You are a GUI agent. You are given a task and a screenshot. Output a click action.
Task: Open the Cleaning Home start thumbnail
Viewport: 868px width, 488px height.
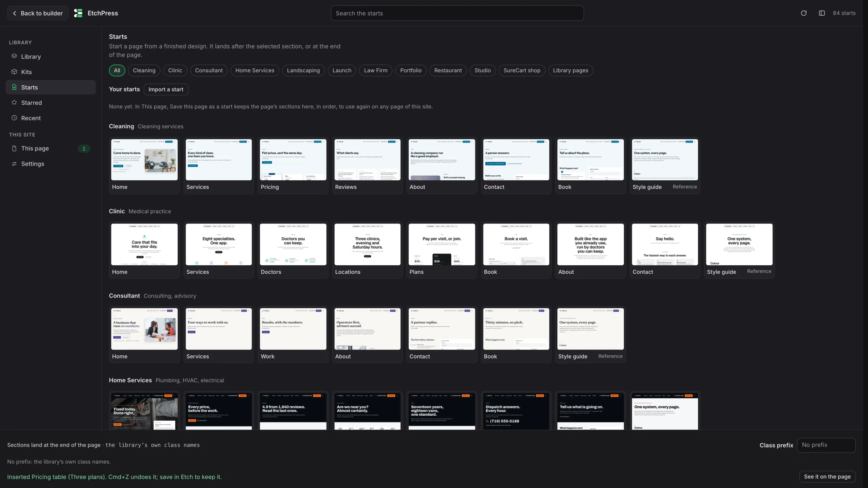[144, 159]
